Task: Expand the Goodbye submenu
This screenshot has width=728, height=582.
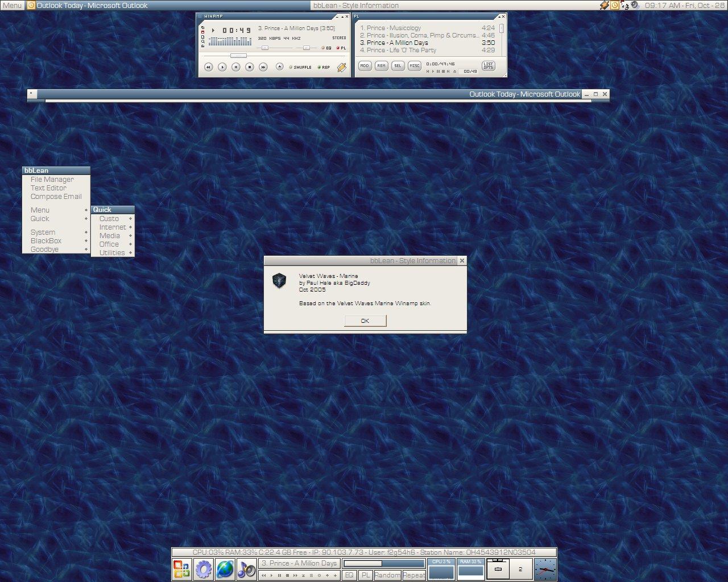Action: 56,250
